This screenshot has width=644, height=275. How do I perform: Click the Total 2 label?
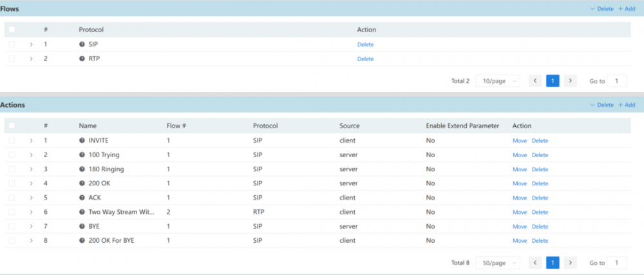coord(460,81)
